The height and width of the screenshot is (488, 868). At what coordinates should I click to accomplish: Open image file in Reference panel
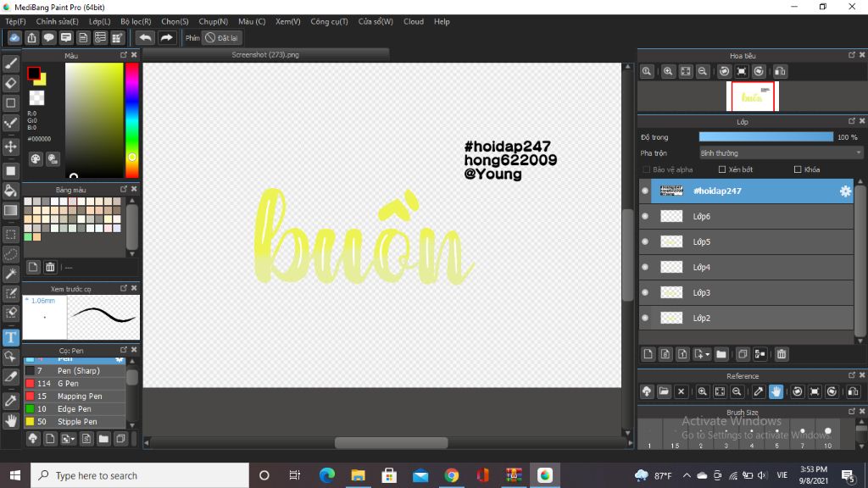click(664, 391)
